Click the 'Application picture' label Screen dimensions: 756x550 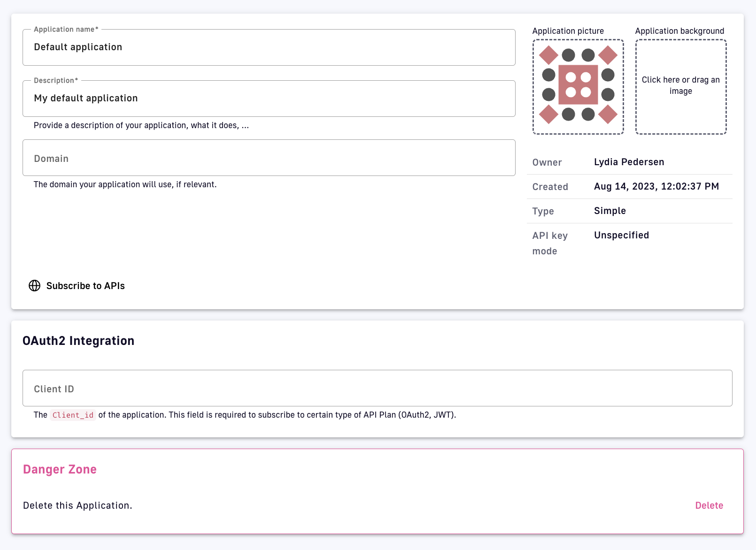[x=568, y=31]
